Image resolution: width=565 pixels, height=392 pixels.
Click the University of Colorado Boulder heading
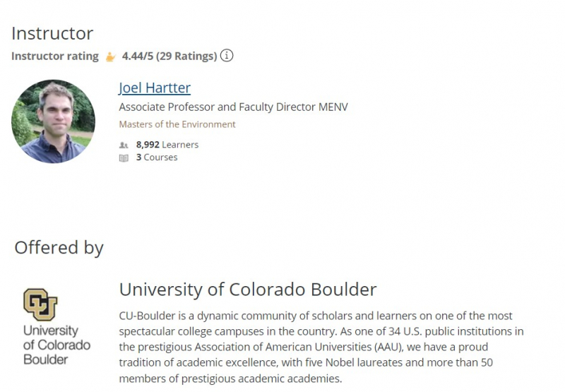coord(248,290)
